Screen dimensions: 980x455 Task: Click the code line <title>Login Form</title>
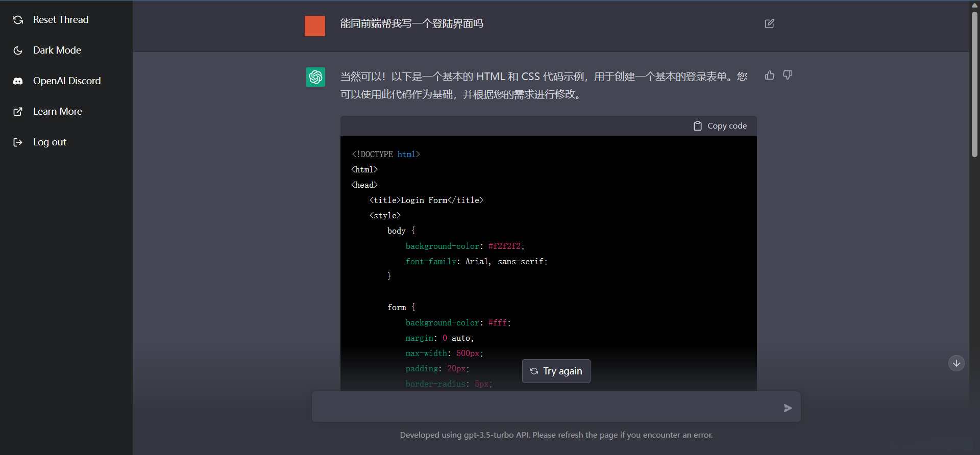[426, 200]
